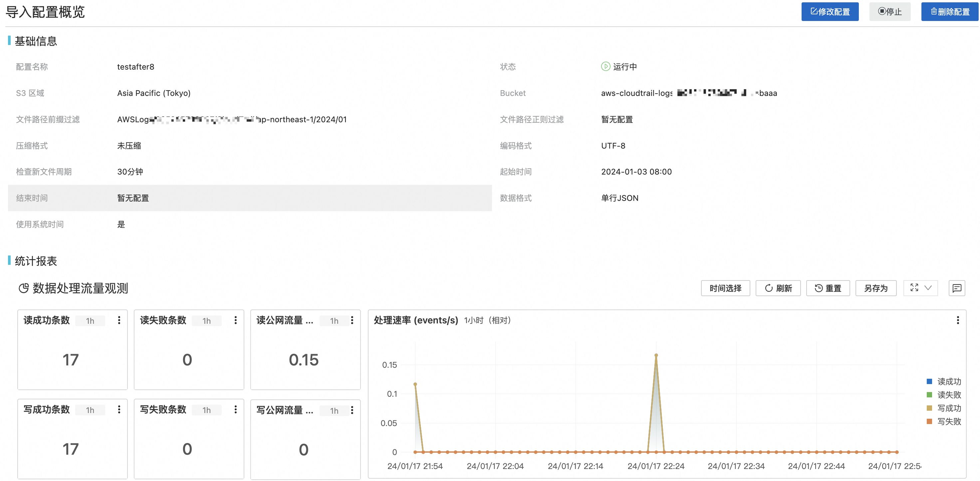Click the 文件路径正则过滤 value 暂无配置
Viewport: 980px width, 481px height.
(x=617, y=119)
